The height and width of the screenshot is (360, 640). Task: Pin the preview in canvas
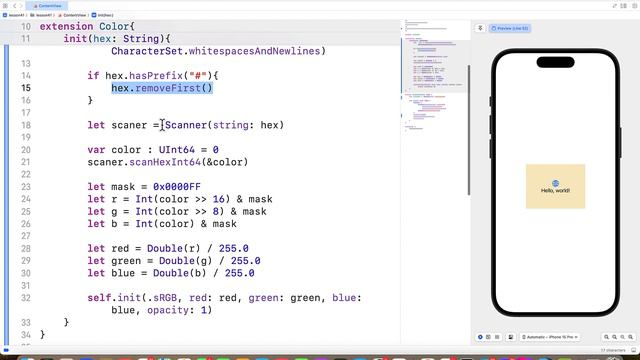pos(480,28)
